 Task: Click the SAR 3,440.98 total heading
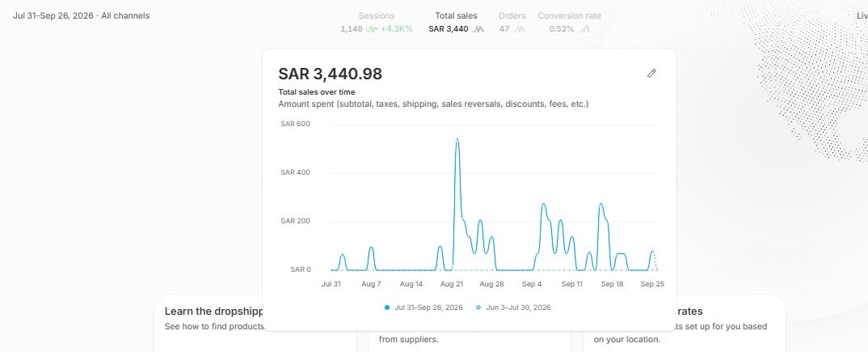click(331, 74)
